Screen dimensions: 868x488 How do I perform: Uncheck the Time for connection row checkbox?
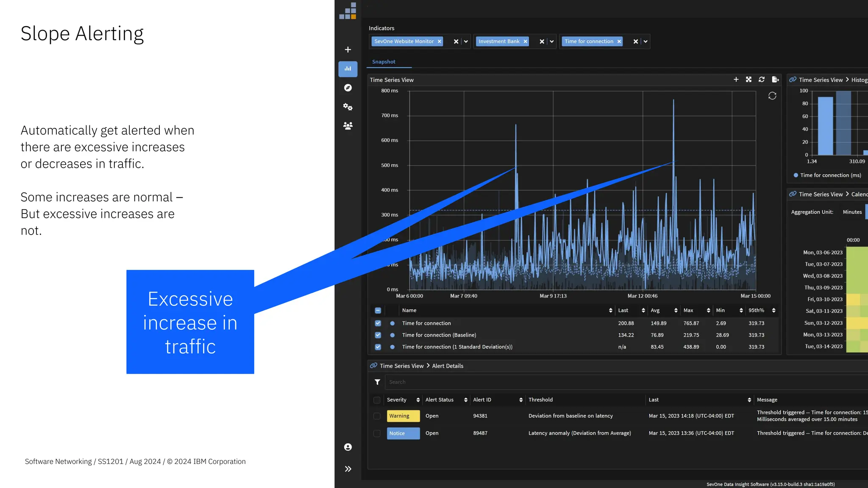pyautogui.click(x=378, y=323)
